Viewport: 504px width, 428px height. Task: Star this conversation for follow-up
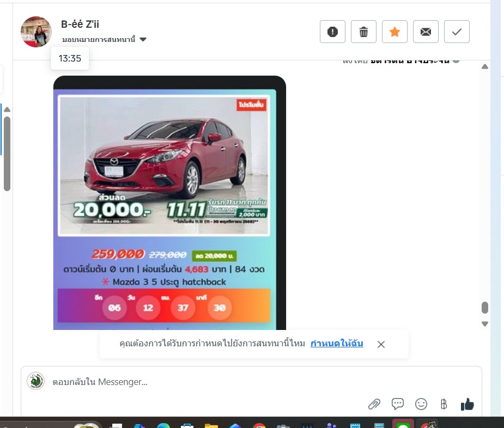[x=394, y=32]
